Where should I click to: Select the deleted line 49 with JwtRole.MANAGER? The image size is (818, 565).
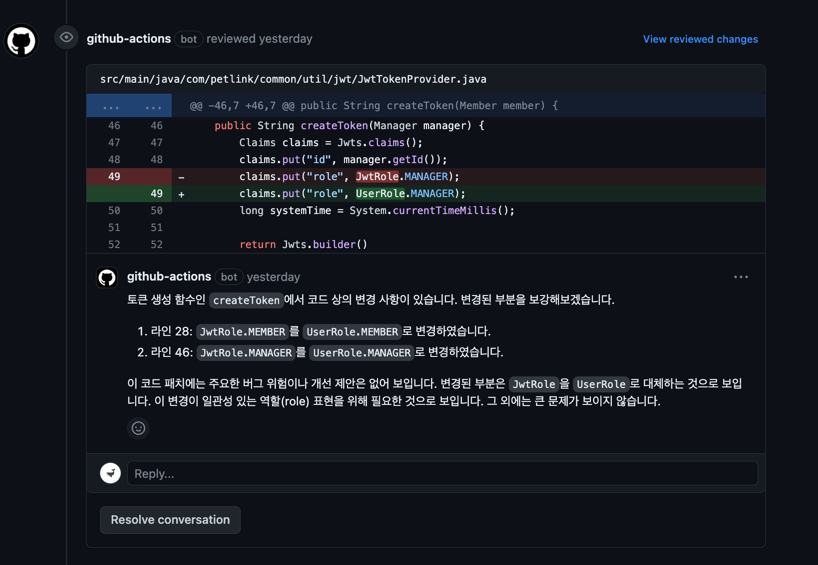pos(426,176)
